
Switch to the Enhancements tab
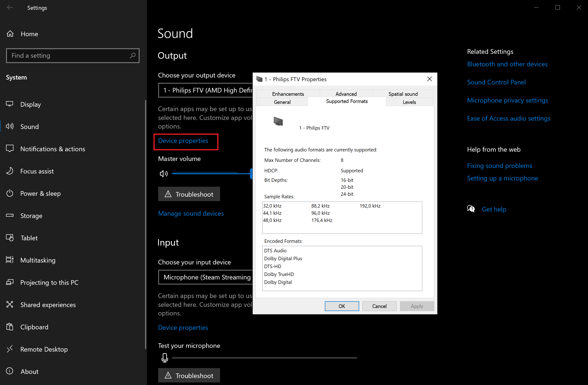point(288,94)
